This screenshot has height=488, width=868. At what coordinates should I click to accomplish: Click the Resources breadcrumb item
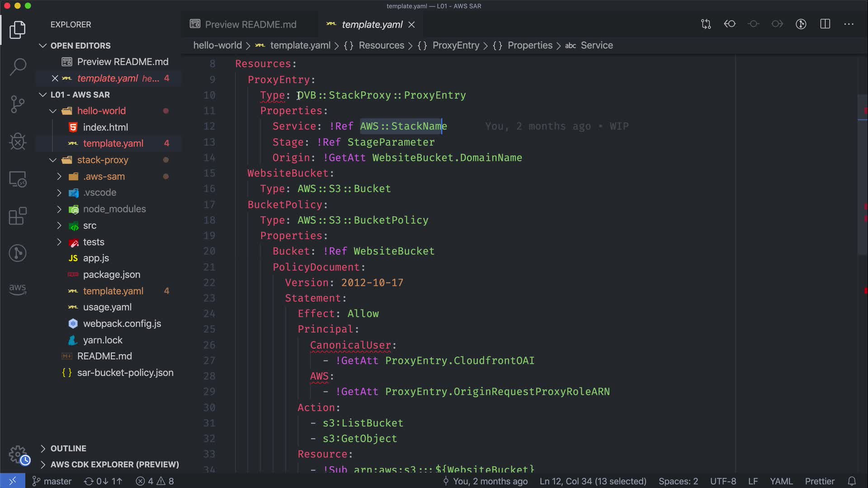pyautogui.click(x=381, y=46)
